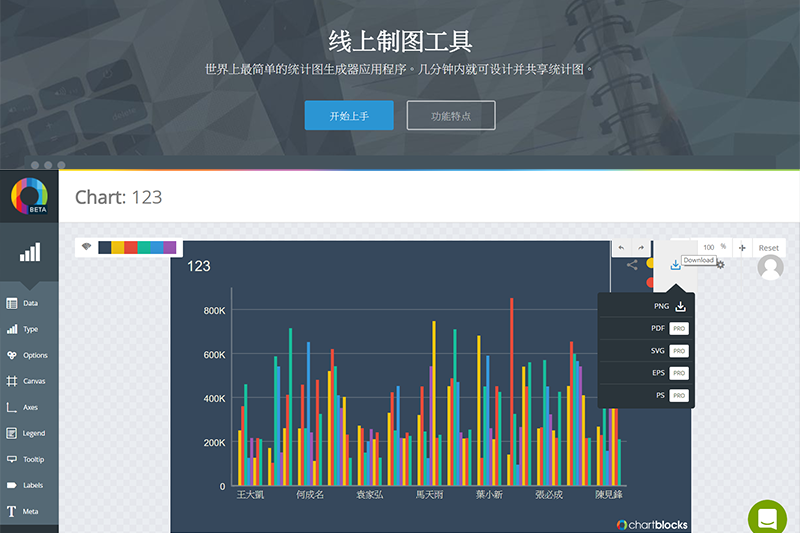Open the Labels section in sidebar
The height and width of the screenshot is (533, 800).
tap(29, 485)
